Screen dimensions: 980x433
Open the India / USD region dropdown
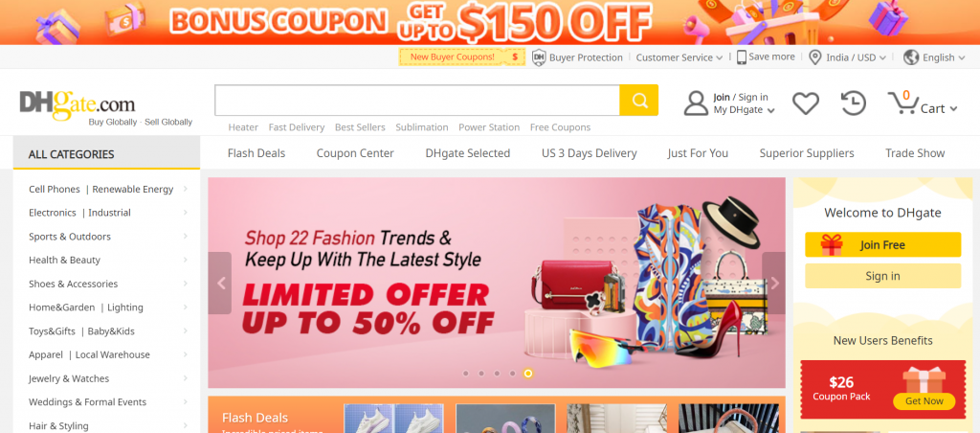[x=848, y=57]
